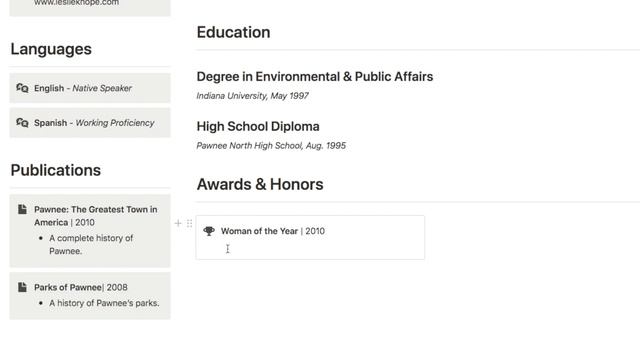Open the www.leslieknope.com link

coord(76,3)
